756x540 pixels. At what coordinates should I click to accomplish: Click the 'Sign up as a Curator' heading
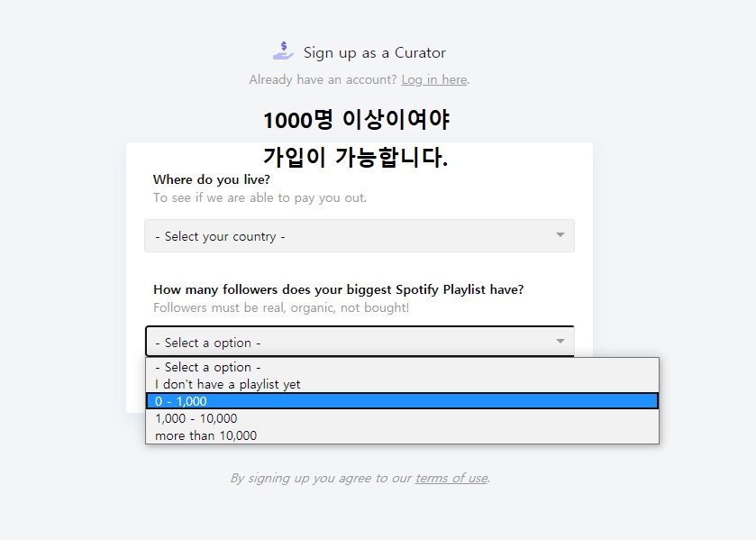[x=374, y=52]
